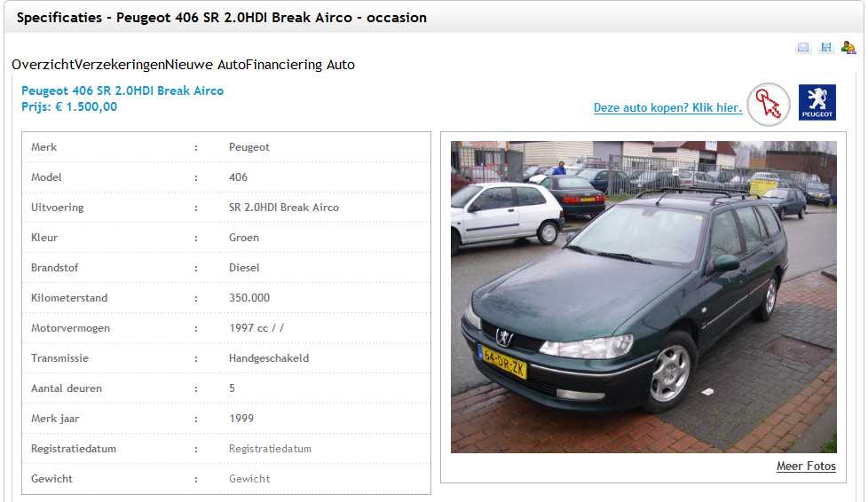Click the Uitvoering value SR 2.0HDI Break Airco
The height and width of the screenshot is (502, 868).
pyautogui.click(x=284, y=208)
